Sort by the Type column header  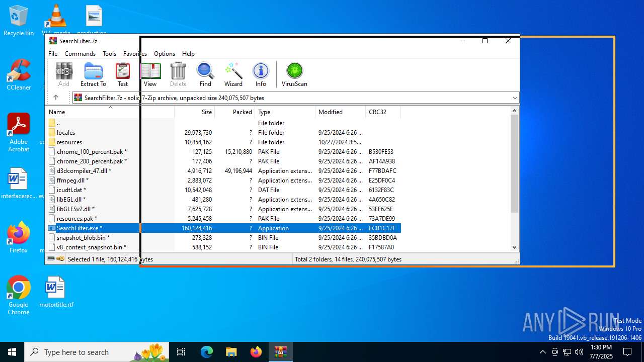click(285, 112)
